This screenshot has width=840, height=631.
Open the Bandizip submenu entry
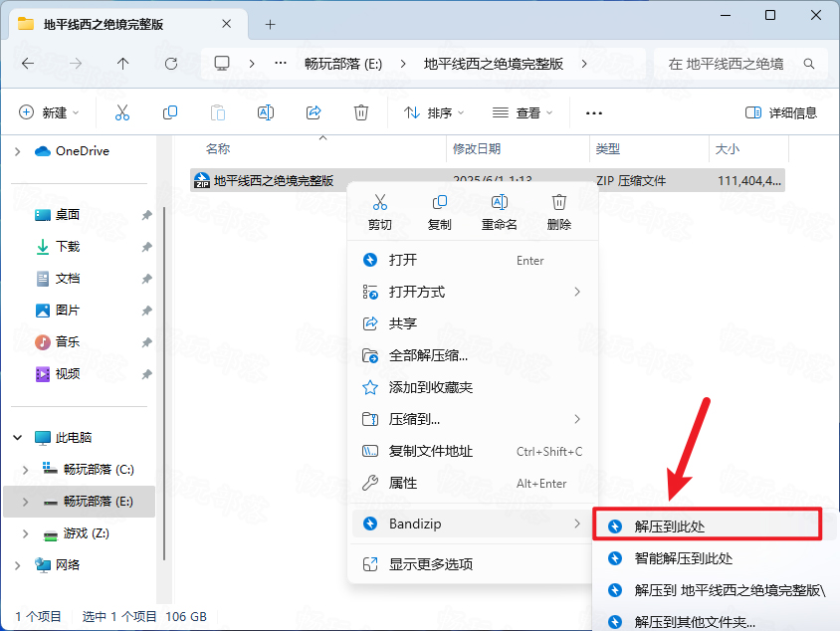(472, 524)
